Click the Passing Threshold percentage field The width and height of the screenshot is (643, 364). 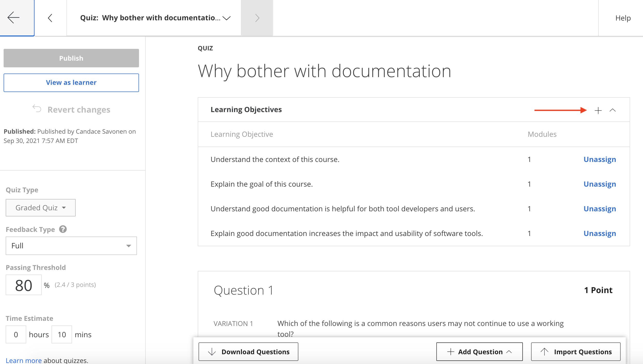tap(24, 285)
